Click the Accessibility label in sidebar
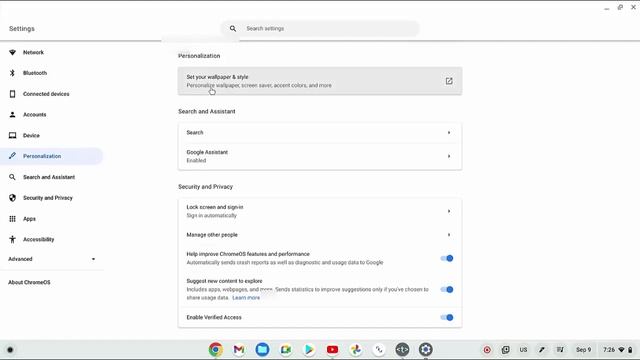The width and height of the screenshot is (640, 360). click(x=38, y=239)
